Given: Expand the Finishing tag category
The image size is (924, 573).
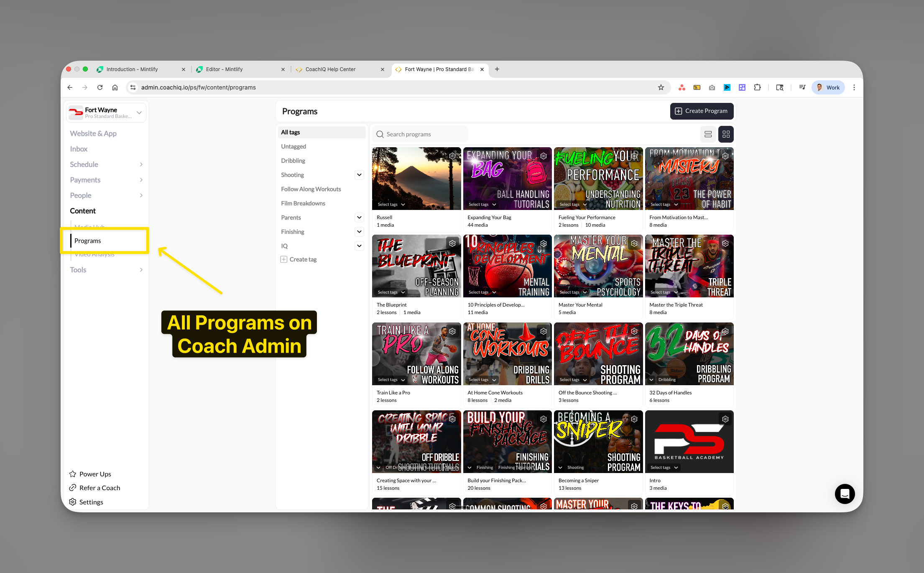Looking at the screenshot, I should (359, 231).
